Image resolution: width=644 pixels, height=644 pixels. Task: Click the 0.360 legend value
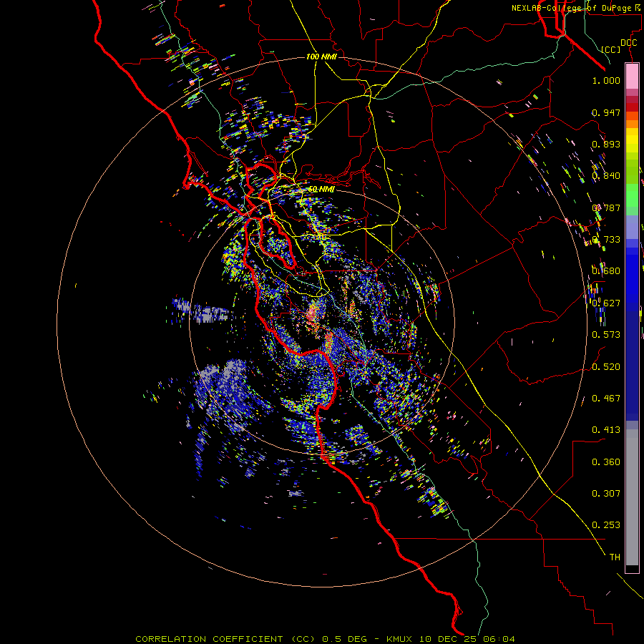606,462
